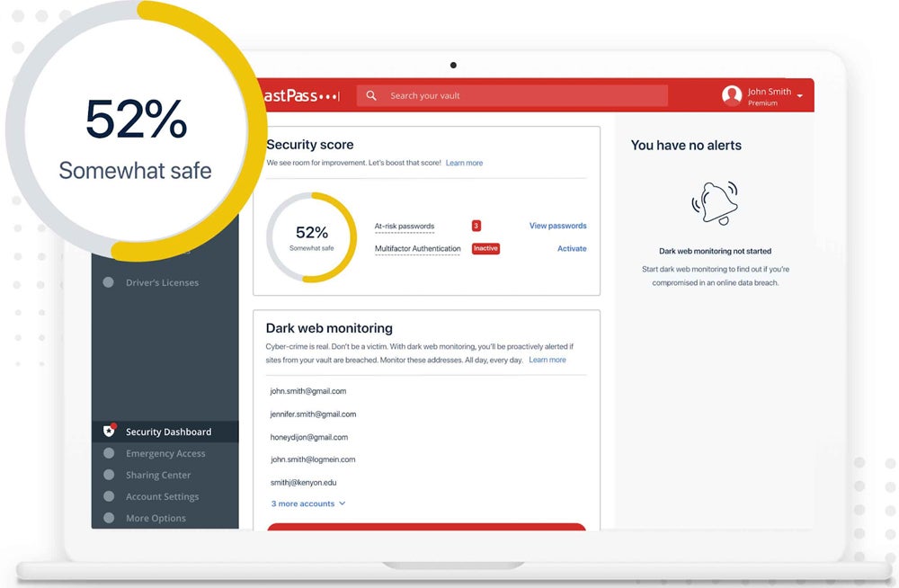The width and height of the screenshot is (899, 588).
Task: Click the Search your vault field
Action: pyautogui.click(x=521, y=95)
